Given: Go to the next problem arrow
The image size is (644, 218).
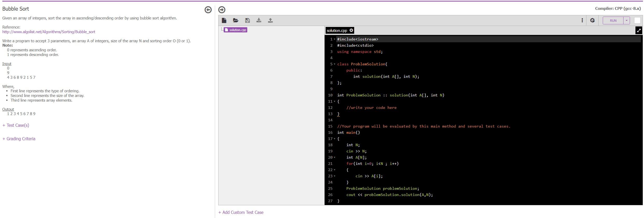Looking at the screenshot, I should pyautogui.click(x=222, y=10).
